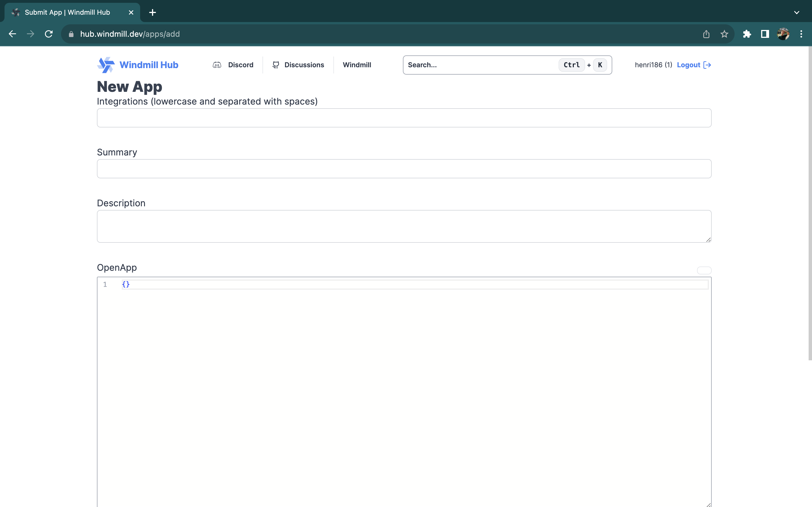Click the share icon in the address bar
Viewport: 812px width, 507px height.
coord(706,34)
